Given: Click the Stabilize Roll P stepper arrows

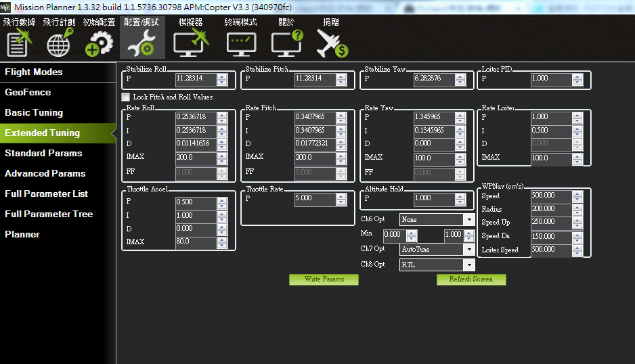Looking at the screenshot, I should point(222,80).
